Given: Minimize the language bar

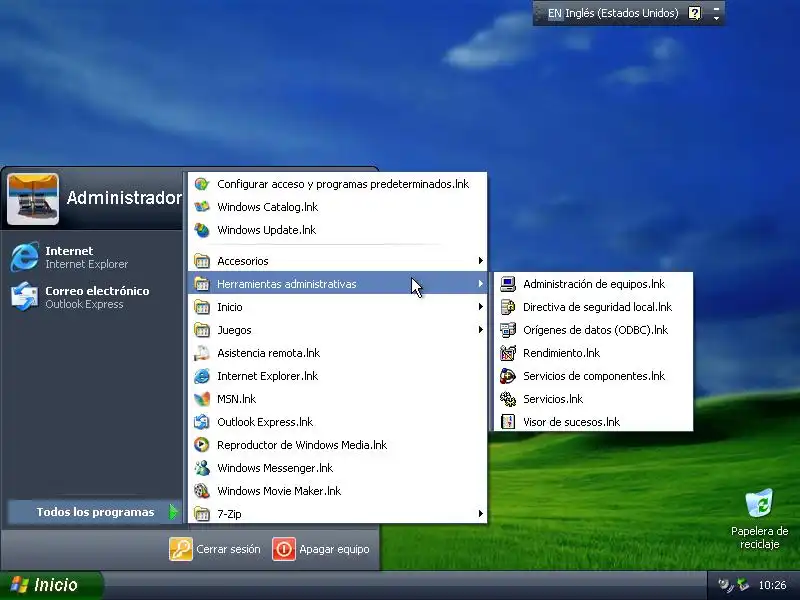Looking at the screenshot, I should pyautogui.click(x=716, y=8).
